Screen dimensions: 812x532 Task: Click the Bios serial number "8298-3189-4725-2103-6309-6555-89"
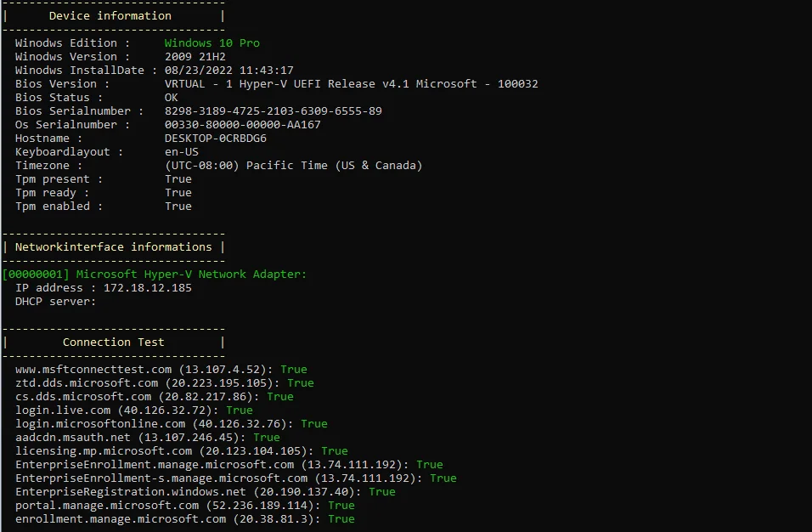click(x=273, y=110)
